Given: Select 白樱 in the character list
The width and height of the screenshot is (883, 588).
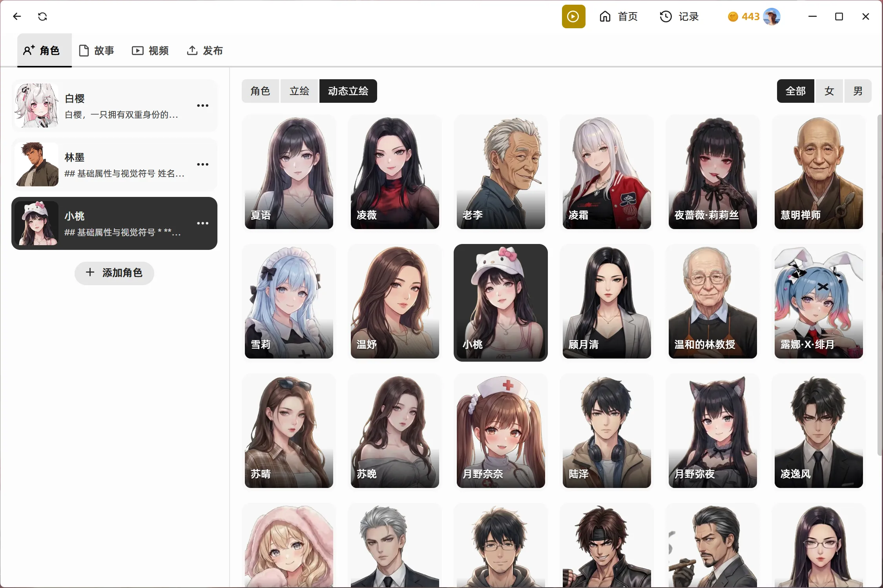Looking at the screenshot, I should pyautogui.click(x=114, y=106).
